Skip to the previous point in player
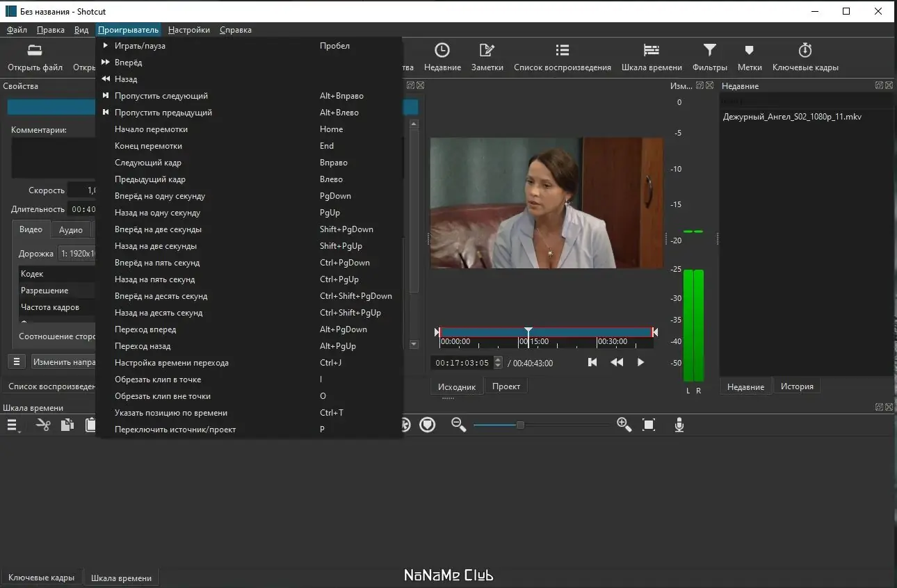 click(592, 362)
